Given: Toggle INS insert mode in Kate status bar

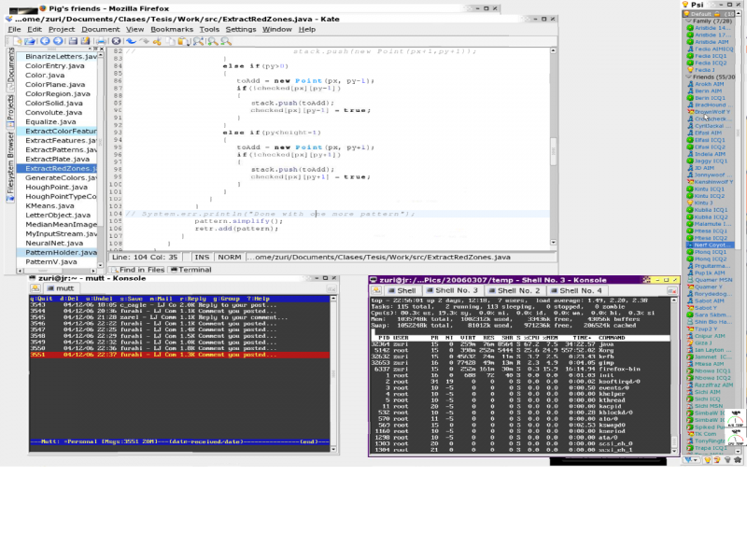Looking at the screenshot, I should [202, 257].
